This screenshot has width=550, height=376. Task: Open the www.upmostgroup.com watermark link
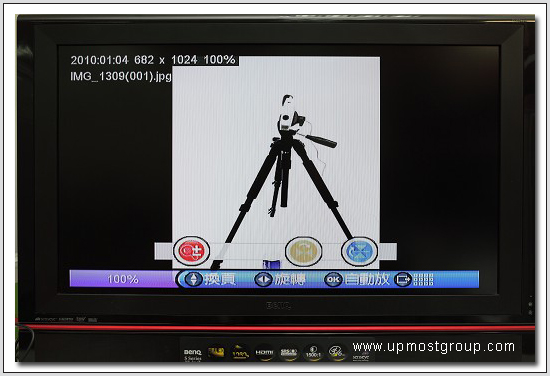434,347
